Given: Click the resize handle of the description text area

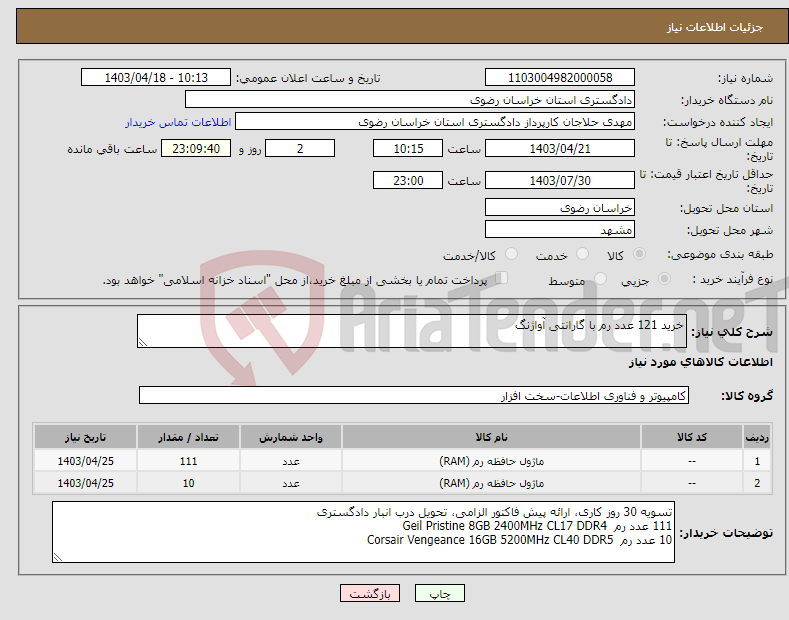Looking at the screenshot, I should coord(143,342).
